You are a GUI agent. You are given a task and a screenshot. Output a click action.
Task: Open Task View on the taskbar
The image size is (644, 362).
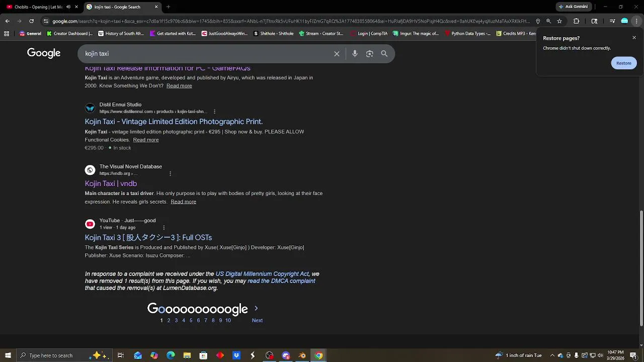click(x=121, y=355)
